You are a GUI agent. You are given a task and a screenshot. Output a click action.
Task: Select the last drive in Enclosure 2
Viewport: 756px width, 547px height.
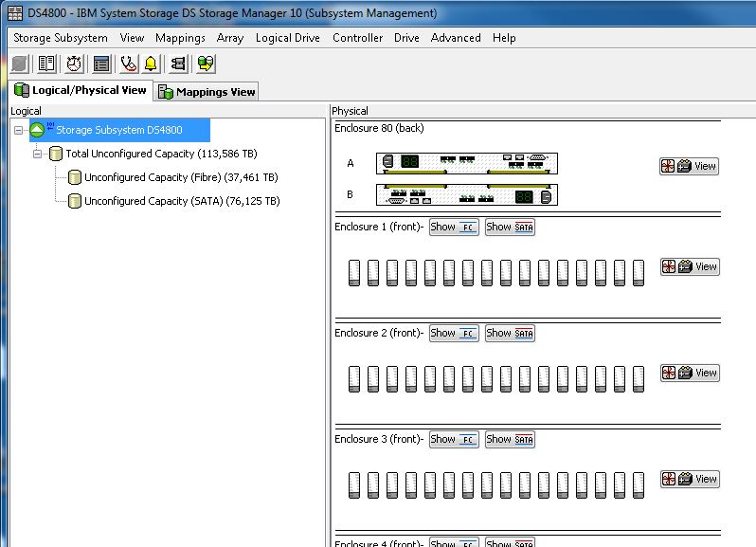[x=639, y=378]
